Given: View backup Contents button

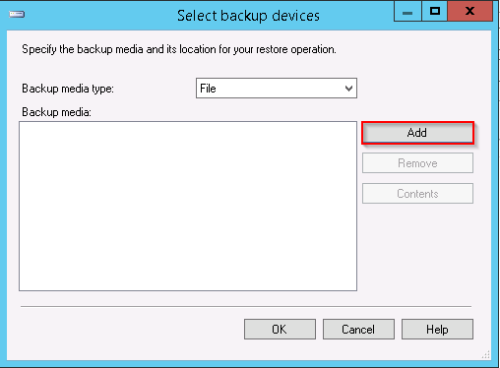Looking at the screenshot, I should tap(418, 194).
